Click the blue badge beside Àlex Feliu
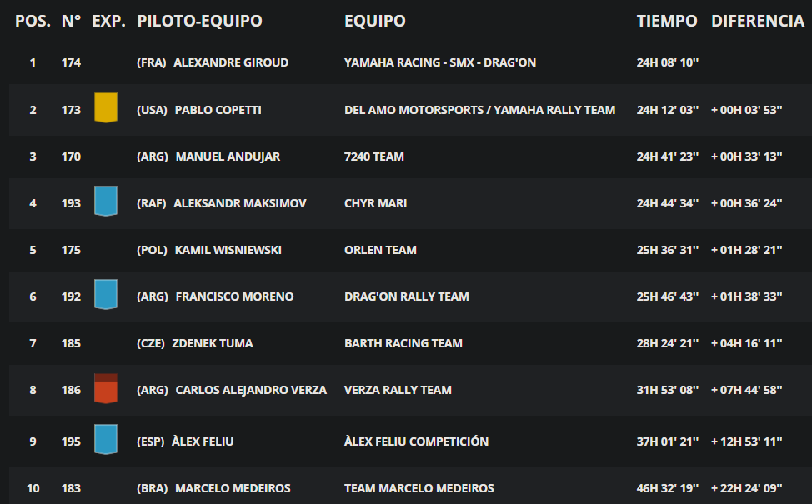 click(x=106, y=439)
